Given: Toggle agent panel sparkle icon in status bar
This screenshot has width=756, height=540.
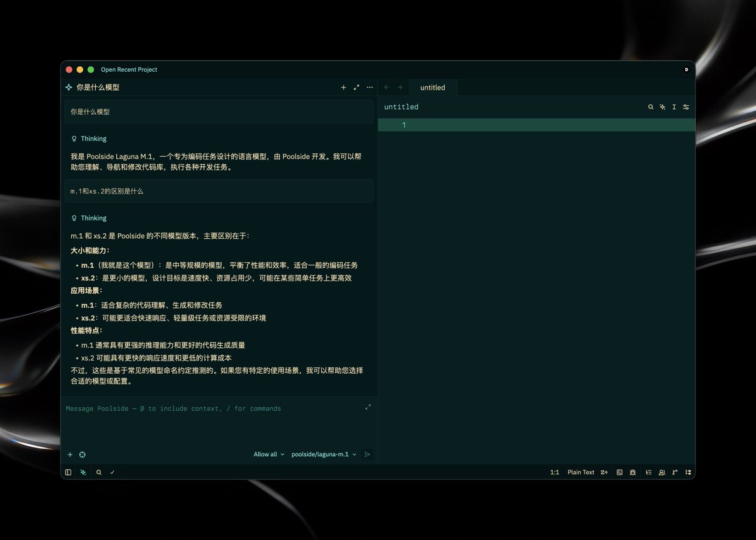Looking at the screenshot, I should point(83,472).
